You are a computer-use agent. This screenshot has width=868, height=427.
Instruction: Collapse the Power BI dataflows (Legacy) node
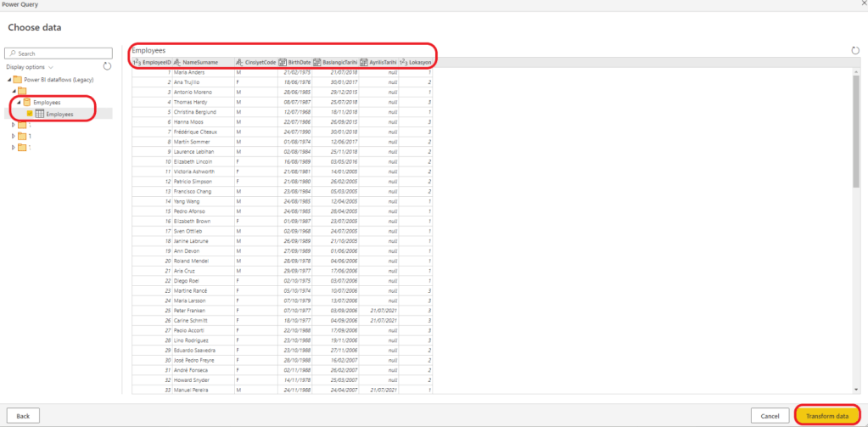point(8,79)
